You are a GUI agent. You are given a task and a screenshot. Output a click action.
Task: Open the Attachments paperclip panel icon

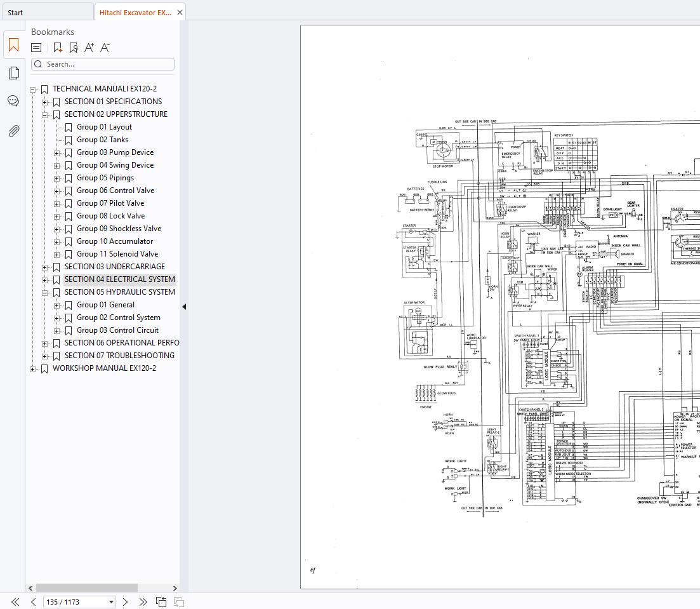click(14, 131)
